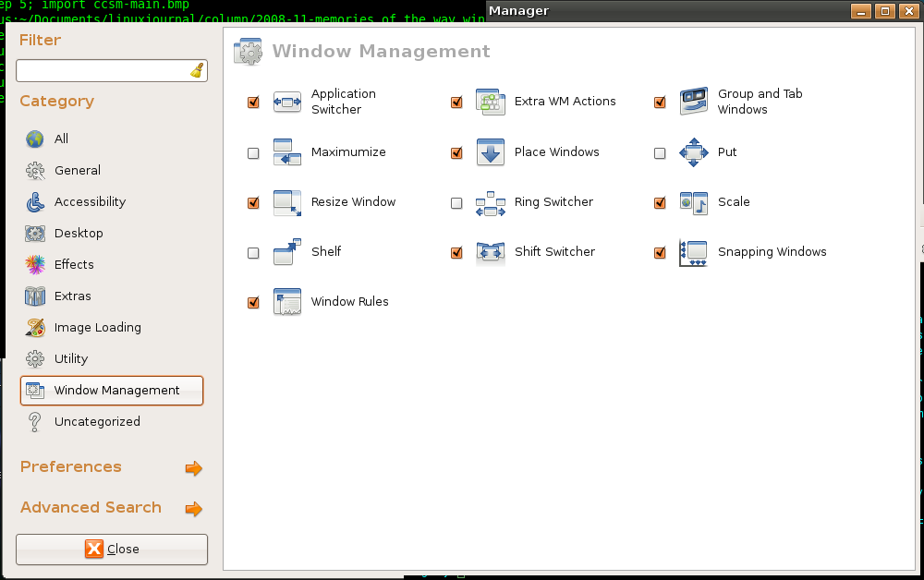Image resolution: width=924 pixels, height=580 pixels.
Task: Select the Effects category
Action: pyautogui.click(x=74, y=265)
